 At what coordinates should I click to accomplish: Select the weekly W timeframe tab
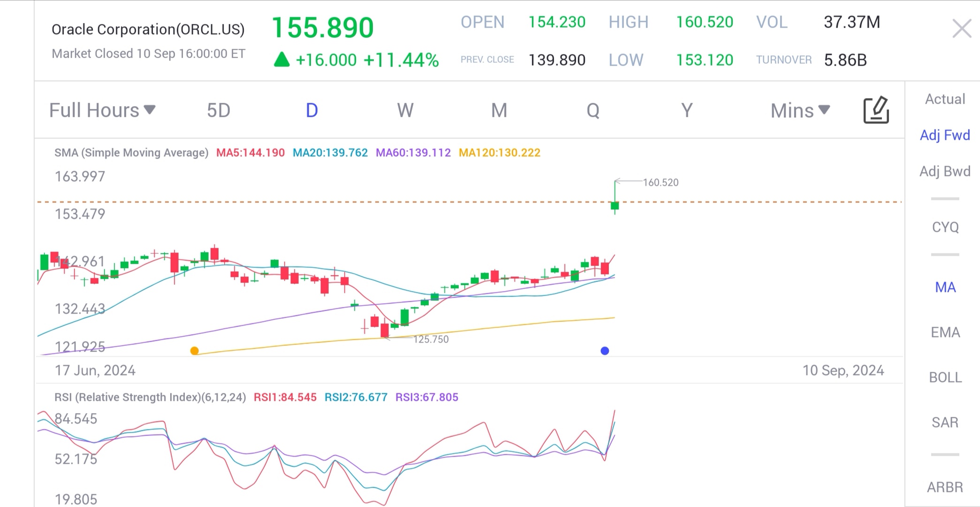(405, 110)
